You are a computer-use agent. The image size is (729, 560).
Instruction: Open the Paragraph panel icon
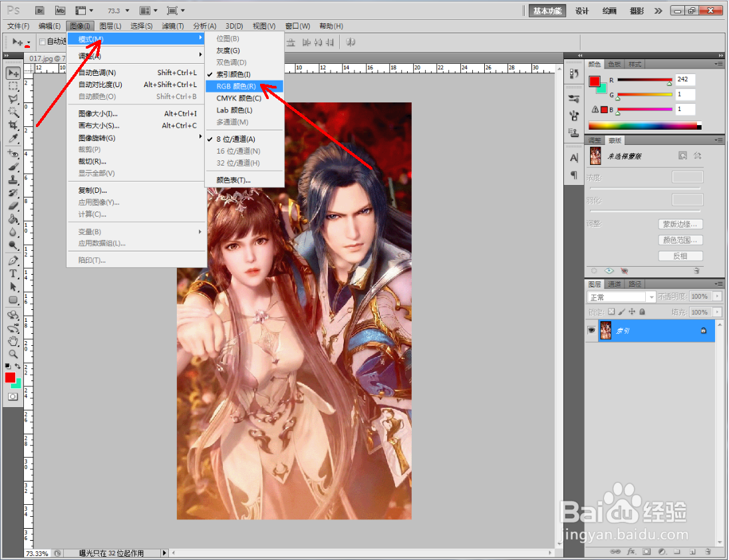574,175
